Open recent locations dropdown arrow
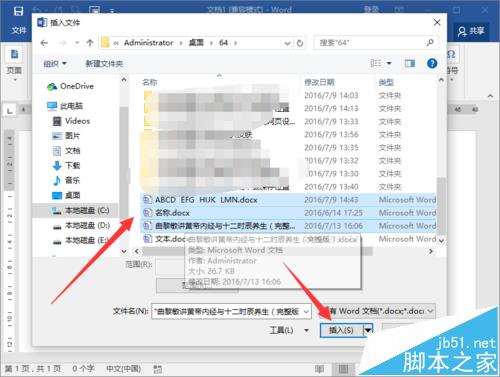Screen dimensions: 500x377 point(77,43)
